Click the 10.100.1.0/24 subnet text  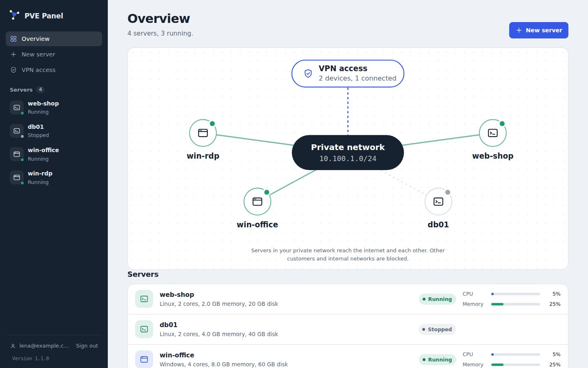(348, 159)
